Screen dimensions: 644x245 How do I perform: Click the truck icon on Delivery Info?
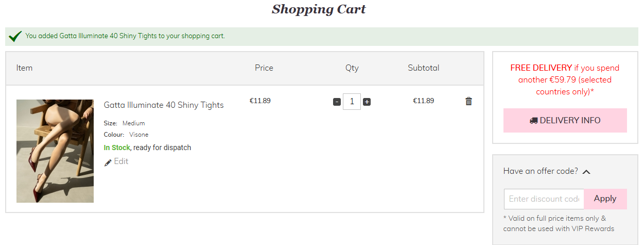(x=533, y=121)
